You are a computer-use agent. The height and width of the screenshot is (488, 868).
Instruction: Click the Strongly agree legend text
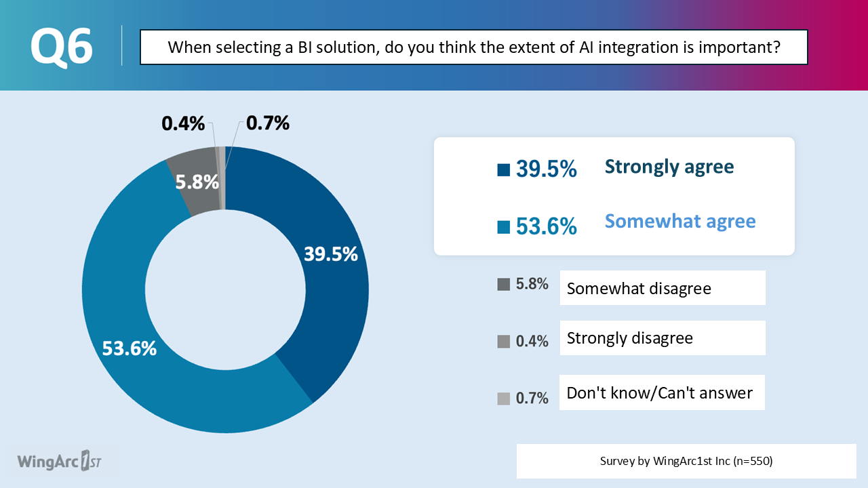pos(669,167)
